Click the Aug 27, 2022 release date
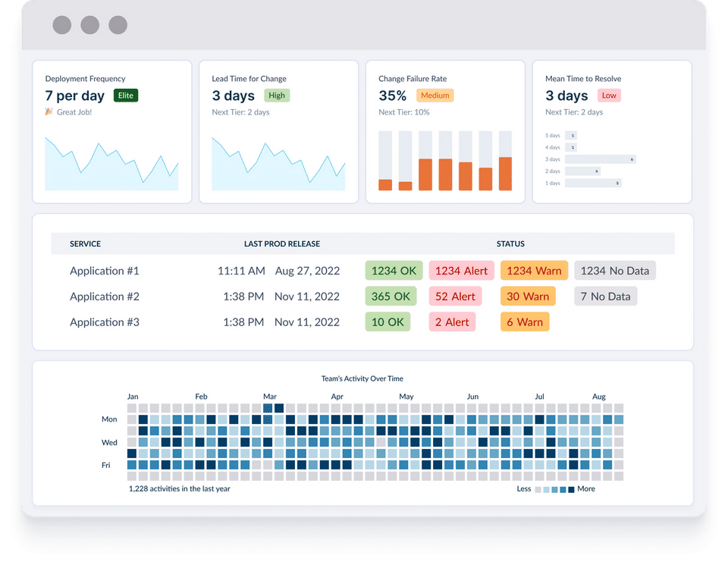728x565 pixels. (x=307, y=271)
